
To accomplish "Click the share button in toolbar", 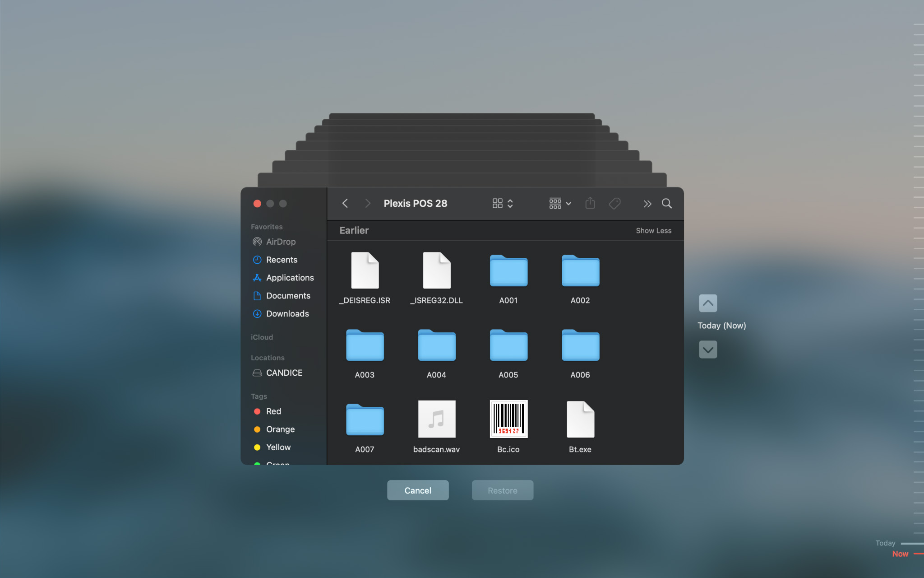I will [589, 203].
